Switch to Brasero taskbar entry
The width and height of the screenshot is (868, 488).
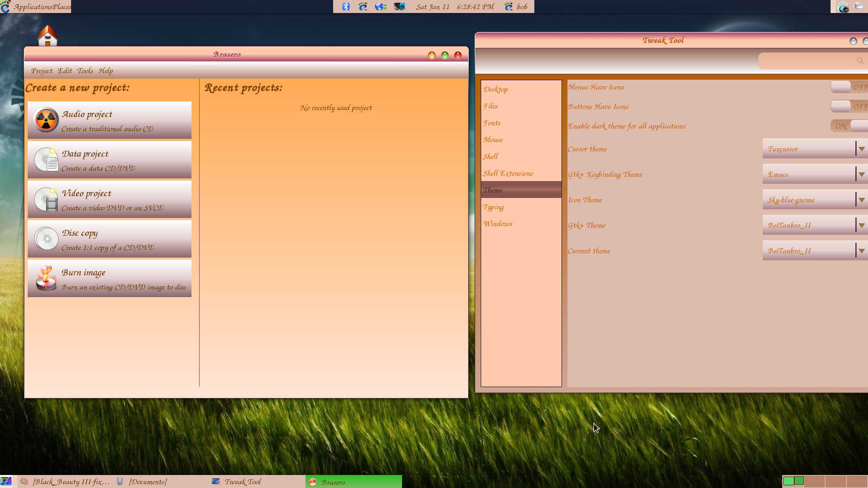coord(354,481)
